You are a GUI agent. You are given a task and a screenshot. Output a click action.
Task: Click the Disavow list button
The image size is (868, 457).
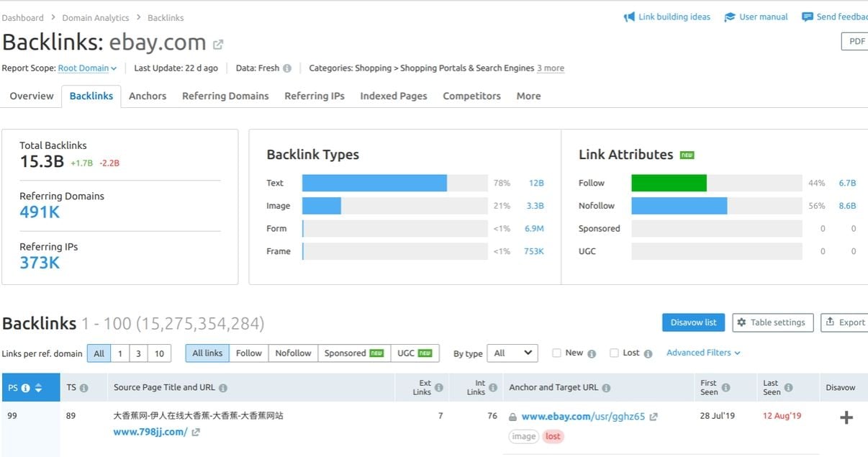[693, 322]
